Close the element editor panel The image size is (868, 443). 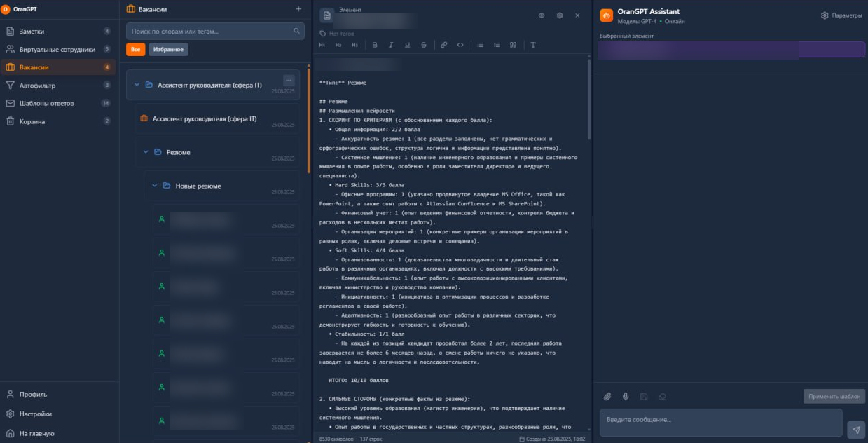[x=578, y=15]
